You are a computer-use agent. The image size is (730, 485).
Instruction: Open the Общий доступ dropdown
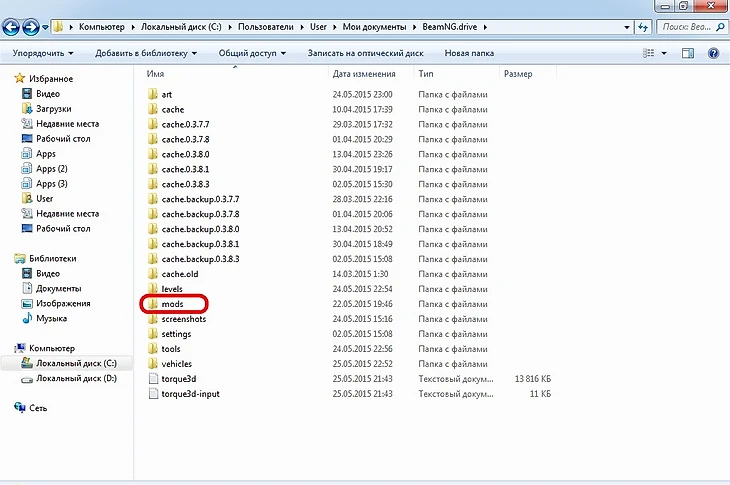(252, 53)
